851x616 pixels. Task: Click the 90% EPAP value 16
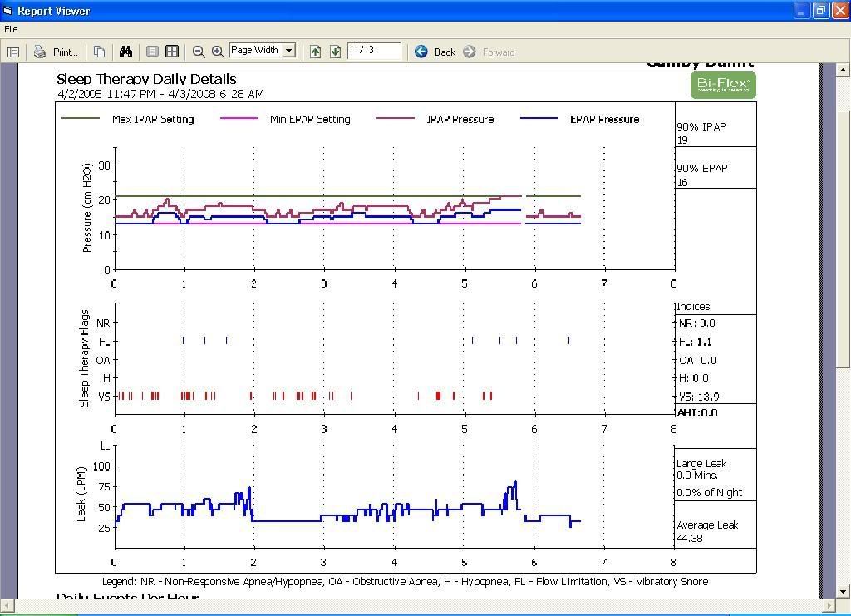point(682,182)
